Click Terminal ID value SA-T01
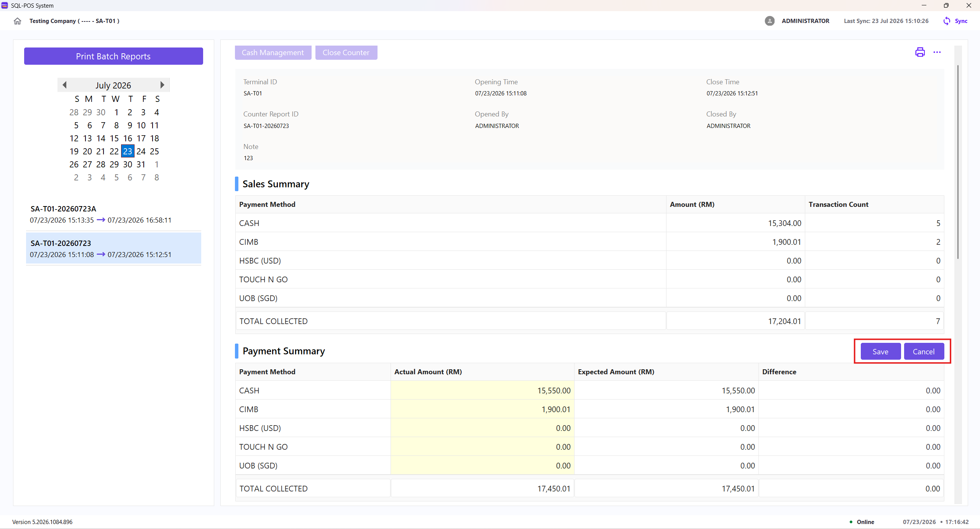The width and height of the screenshot is (980, 529). [x=253, y=93]
